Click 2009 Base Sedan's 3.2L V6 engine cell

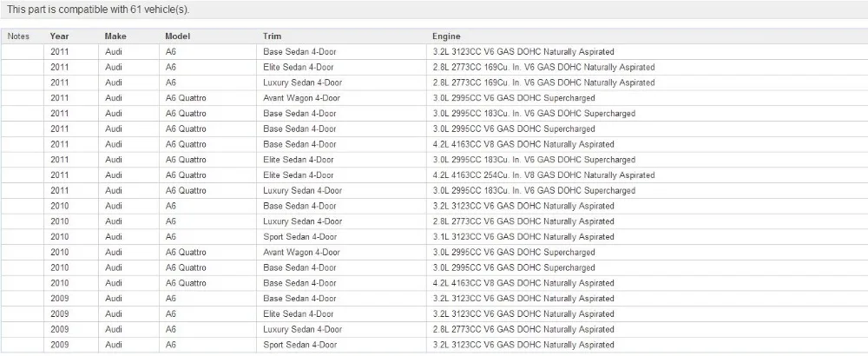tap(523, 299)
